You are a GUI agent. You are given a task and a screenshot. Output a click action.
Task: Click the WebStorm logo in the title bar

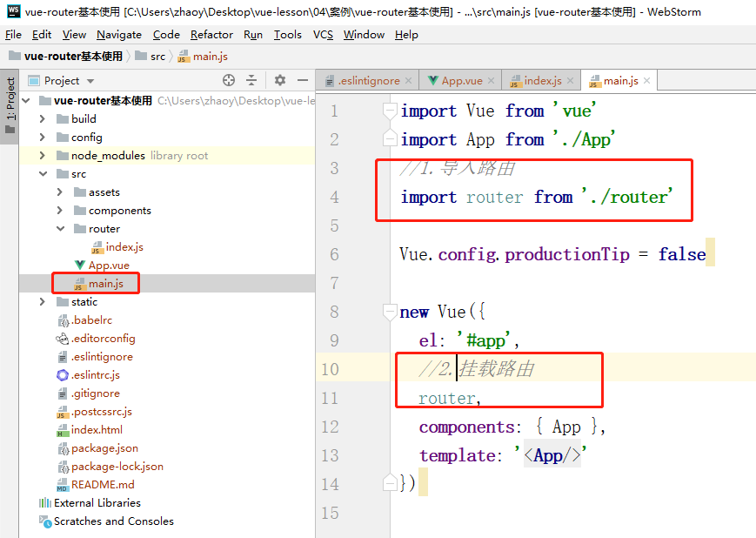point(14,11)
